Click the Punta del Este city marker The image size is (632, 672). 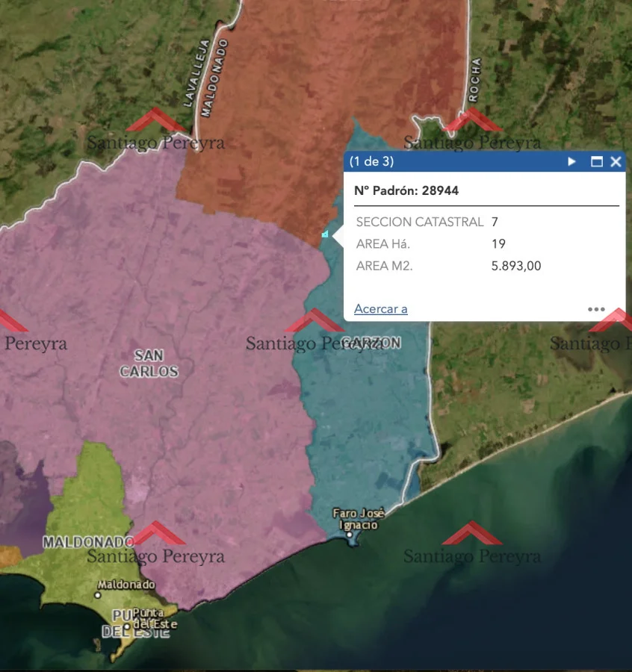[x=127, y=626]
